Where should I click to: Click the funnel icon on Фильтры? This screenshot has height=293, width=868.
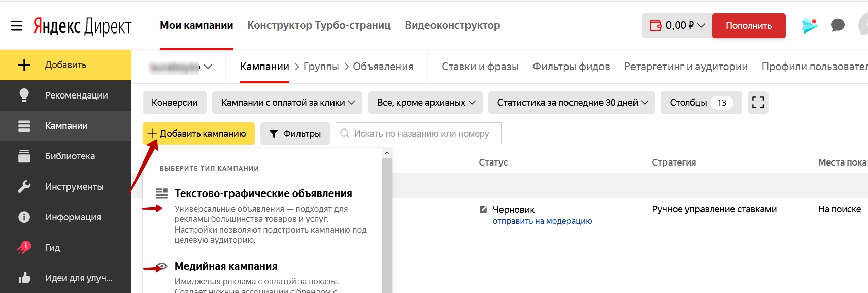[274, 134]
